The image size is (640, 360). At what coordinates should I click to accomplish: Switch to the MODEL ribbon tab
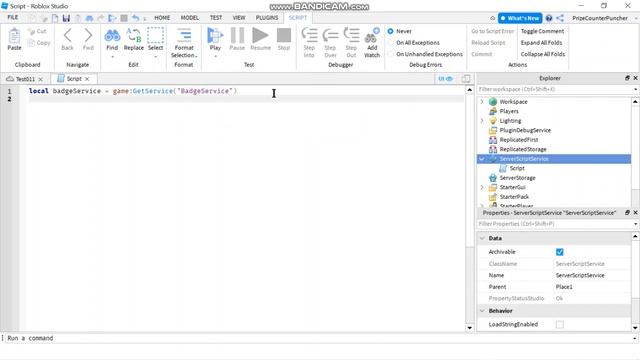pos(189,18)
